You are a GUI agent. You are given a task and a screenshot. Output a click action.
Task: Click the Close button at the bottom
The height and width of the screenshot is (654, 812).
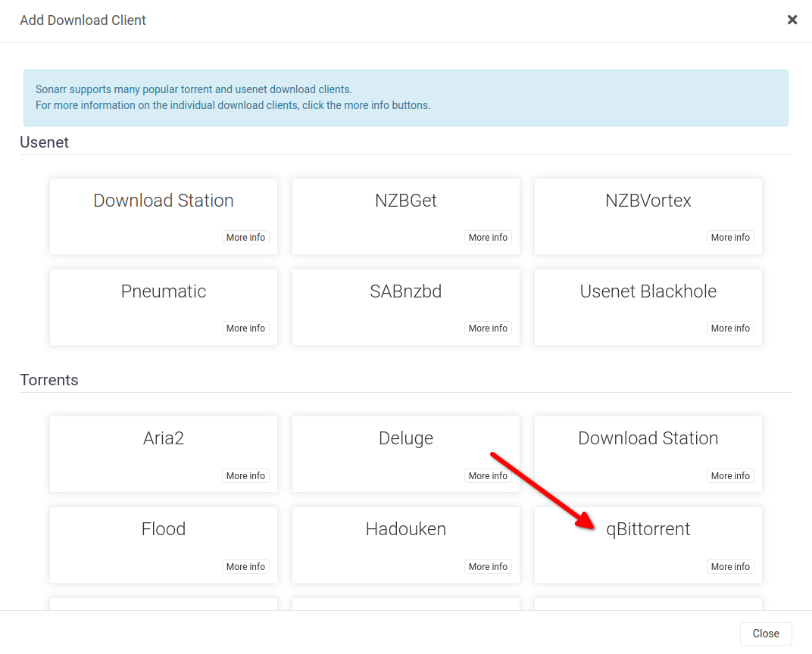(x=765, y=634)
